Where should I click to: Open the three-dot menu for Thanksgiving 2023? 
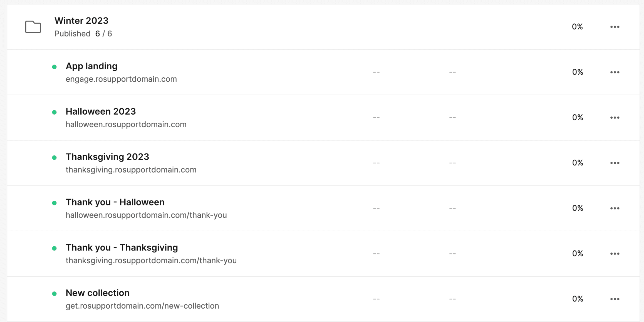[615, 163]
